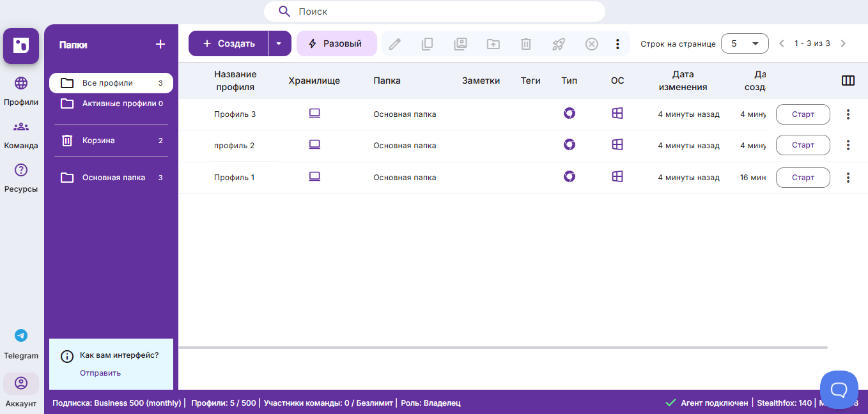This screenshot has width=868, height=414.
Task: Click the circled X toolbar icon
Action: point(592,44)
